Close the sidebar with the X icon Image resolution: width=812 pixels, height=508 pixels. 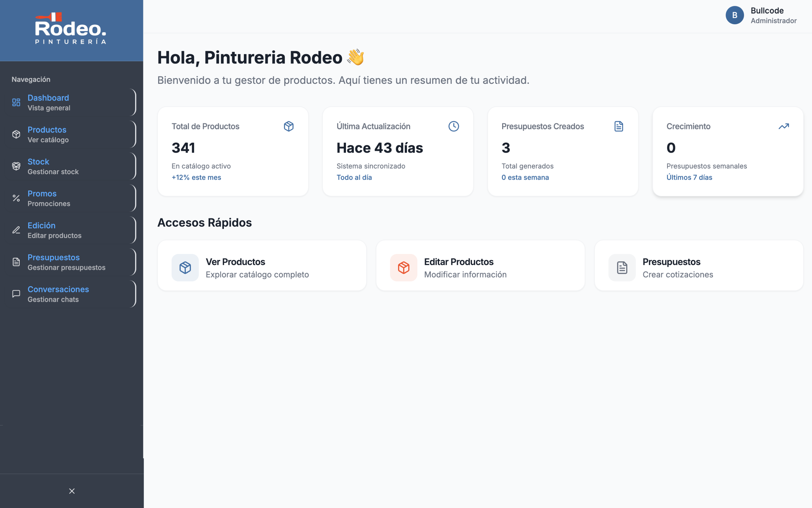[72, 491]
